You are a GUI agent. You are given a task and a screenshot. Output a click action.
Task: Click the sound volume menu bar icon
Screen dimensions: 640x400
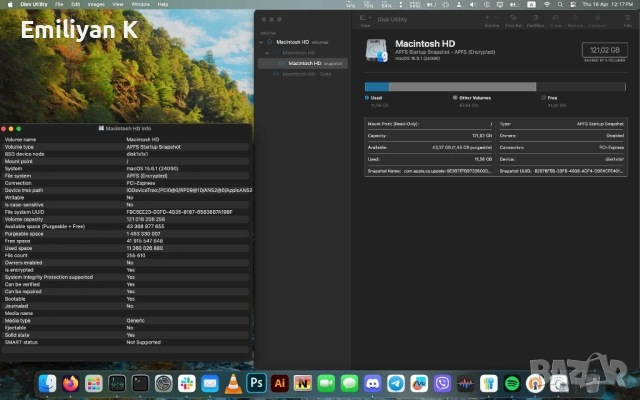click(473, 4)
